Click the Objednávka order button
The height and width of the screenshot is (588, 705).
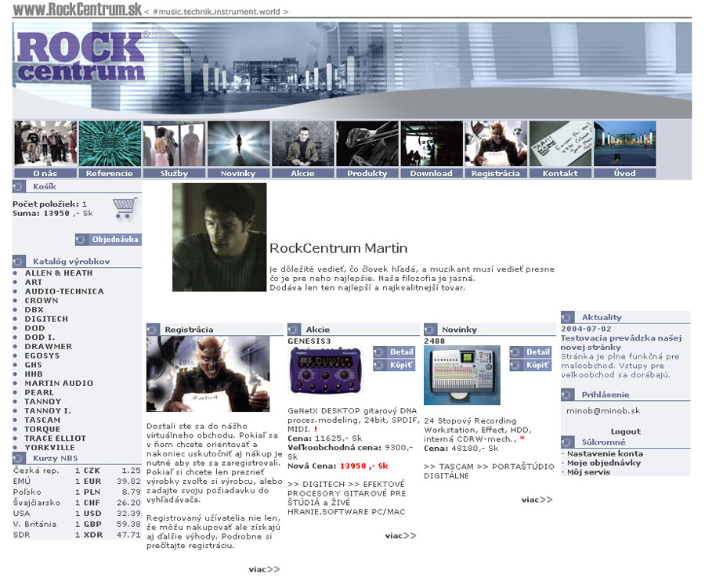pos(108,239)
